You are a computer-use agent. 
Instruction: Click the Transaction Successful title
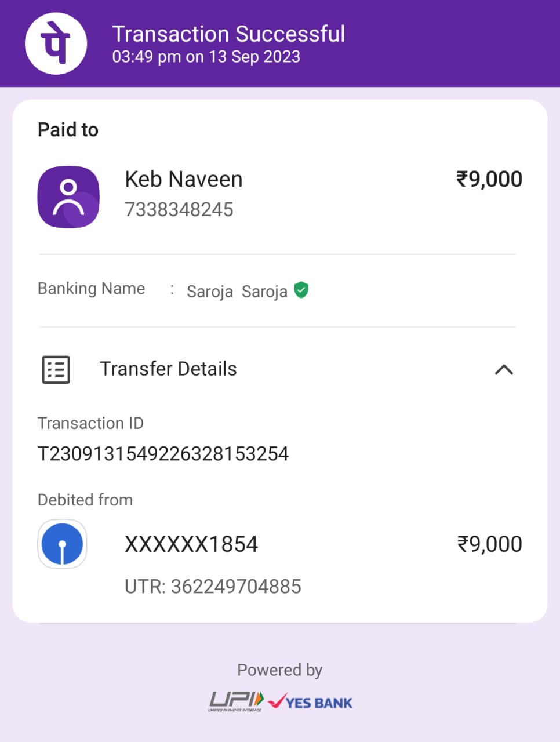pos(228,34)
